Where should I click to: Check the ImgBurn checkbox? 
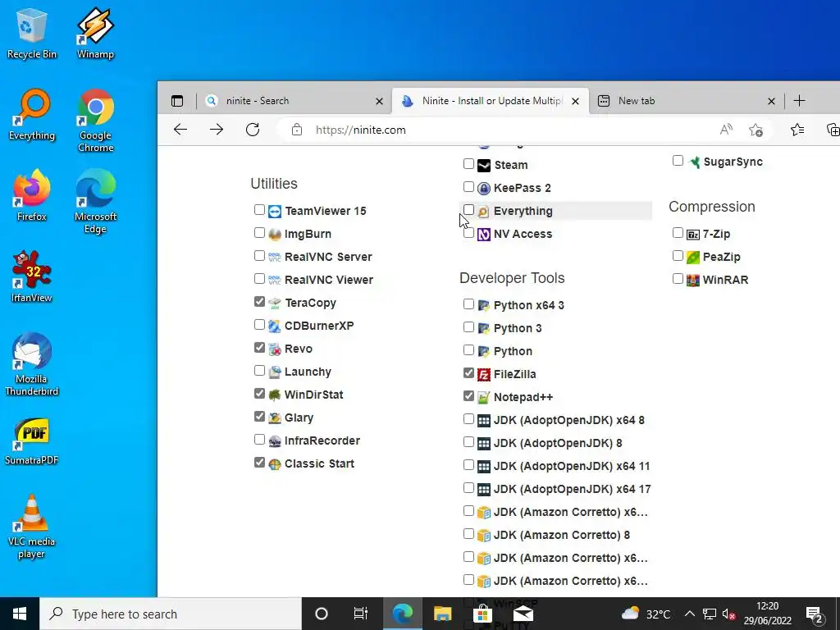pyautogui.click(x=259, y=233)
